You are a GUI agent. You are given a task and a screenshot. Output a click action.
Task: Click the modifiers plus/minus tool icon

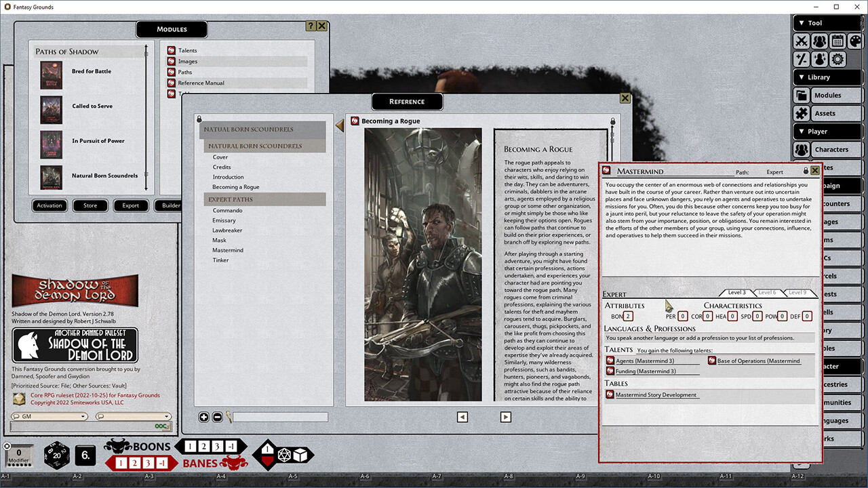click(802, 60)
